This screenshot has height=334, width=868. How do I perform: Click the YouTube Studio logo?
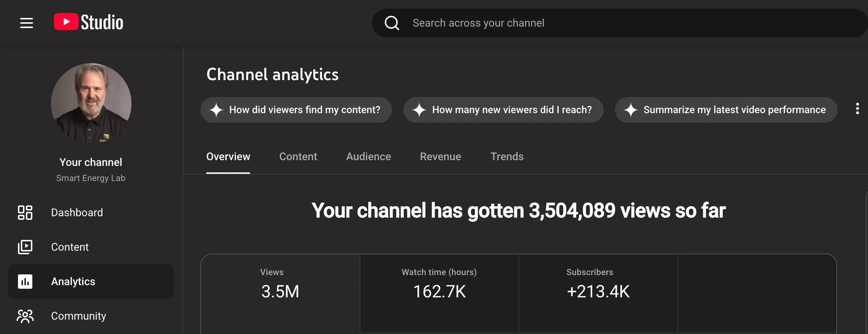tap(88, 22)
